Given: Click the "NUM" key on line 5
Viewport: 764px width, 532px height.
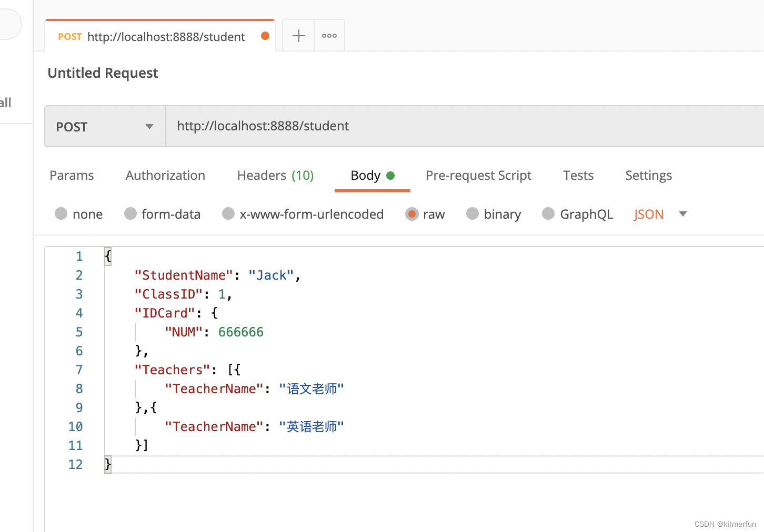Looking at the screenshot, I should point(184,332).
